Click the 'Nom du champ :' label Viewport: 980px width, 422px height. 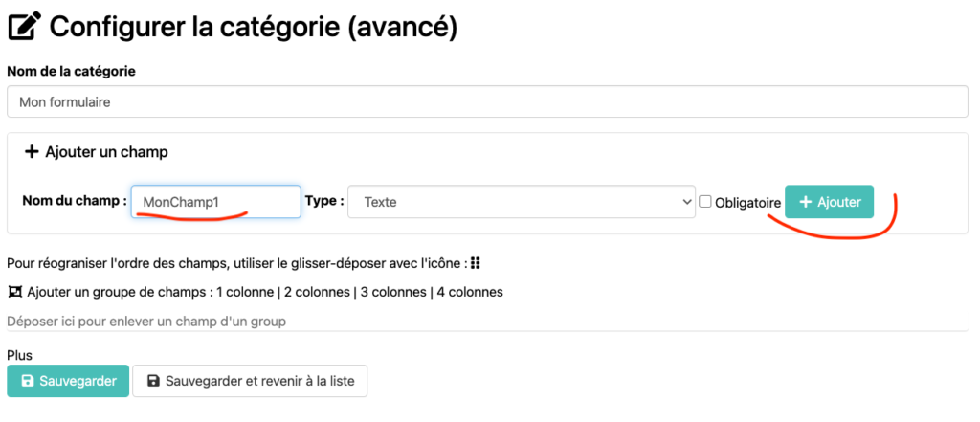click(74, 202)
